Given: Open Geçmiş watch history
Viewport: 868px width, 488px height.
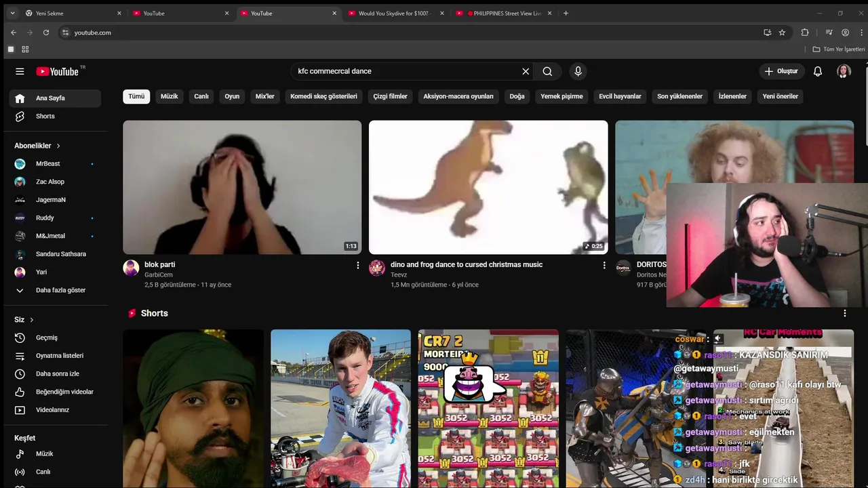Looking at the screenshot, I should point(55,338).
